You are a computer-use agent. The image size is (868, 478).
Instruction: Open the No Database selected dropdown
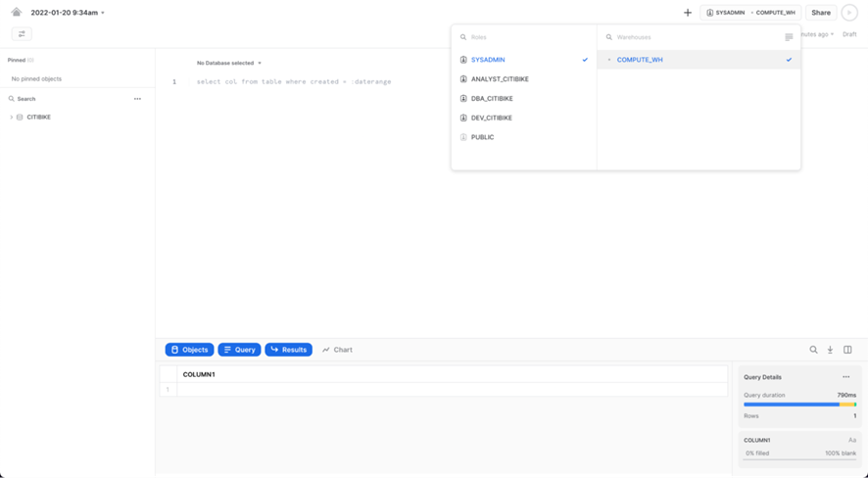pos(229,63)
